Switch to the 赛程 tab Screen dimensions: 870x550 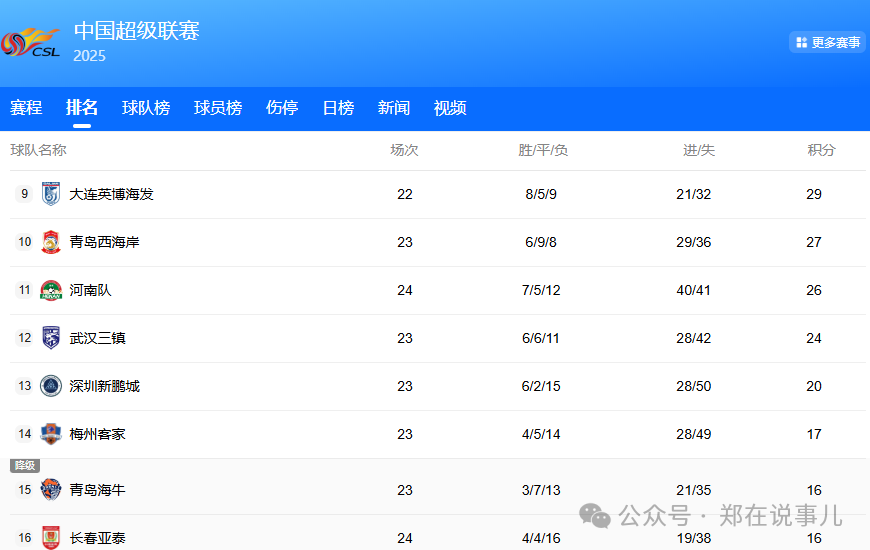point(26,108)
